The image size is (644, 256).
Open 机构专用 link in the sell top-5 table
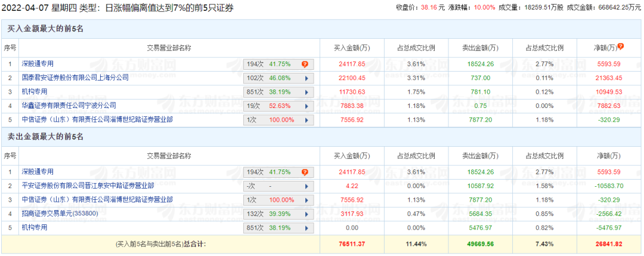coord(35,227)
